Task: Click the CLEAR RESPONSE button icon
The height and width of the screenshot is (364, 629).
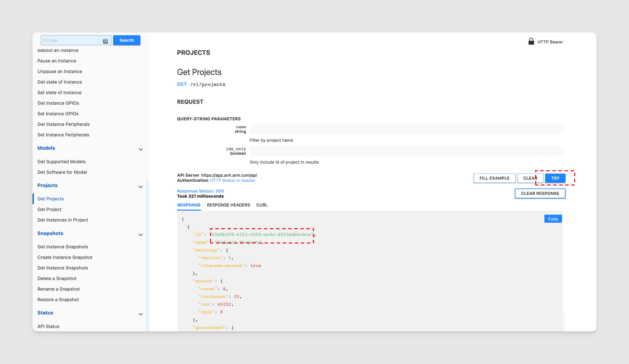Action: click(x=540, y=193)
